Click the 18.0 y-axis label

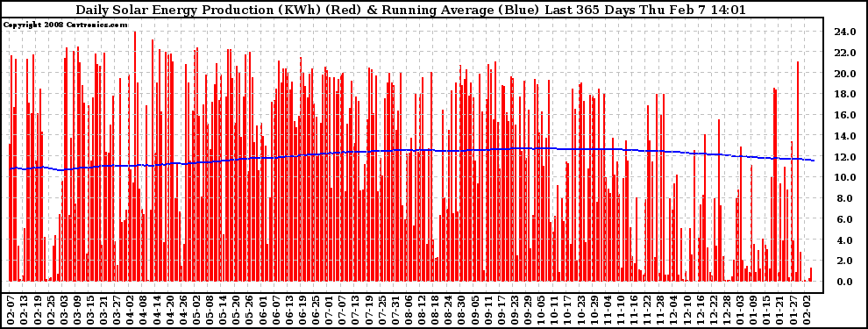click(845, 94)
